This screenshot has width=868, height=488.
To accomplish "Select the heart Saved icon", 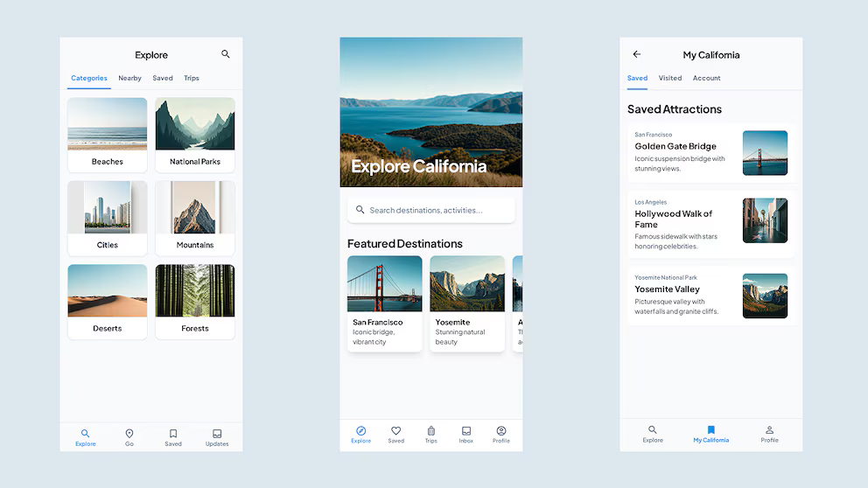I will 395,431.
